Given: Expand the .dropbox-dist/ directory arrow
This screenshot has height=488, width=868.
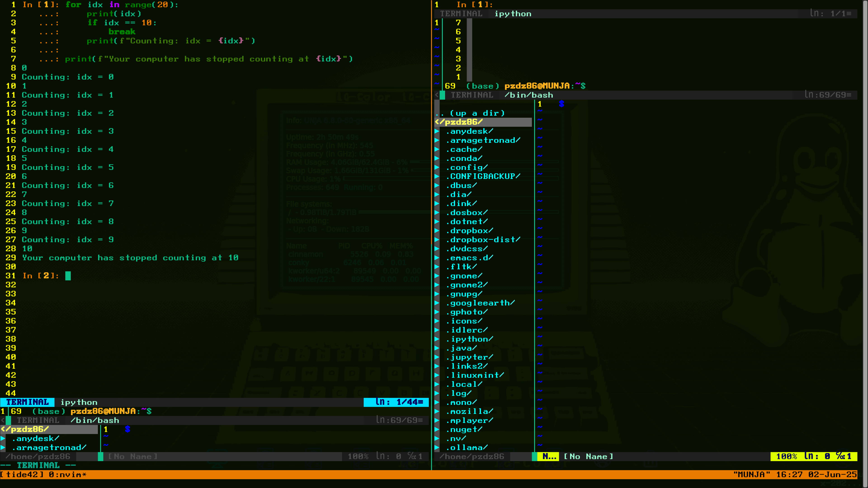Looking at the screenshot, I should coord(437,240).
